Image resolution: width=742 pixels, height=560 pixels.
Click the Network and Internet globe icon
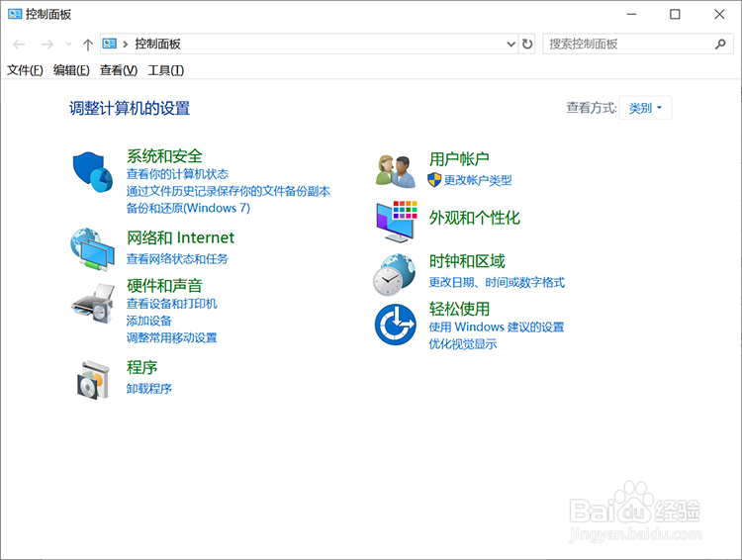click(x=93, y=249)
